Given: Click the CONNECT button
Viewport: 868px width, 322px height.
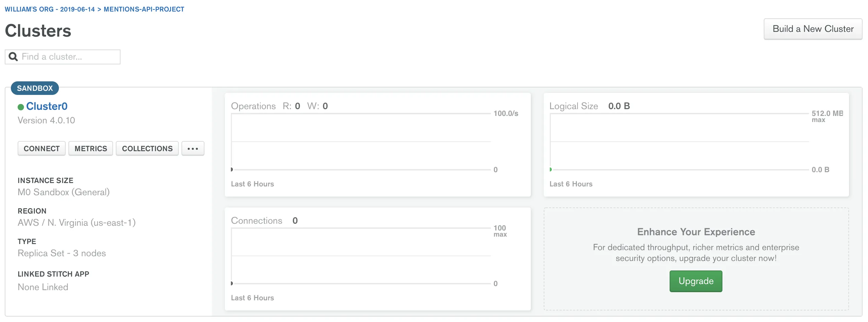Looking at the screenshot, I should 42,148.
